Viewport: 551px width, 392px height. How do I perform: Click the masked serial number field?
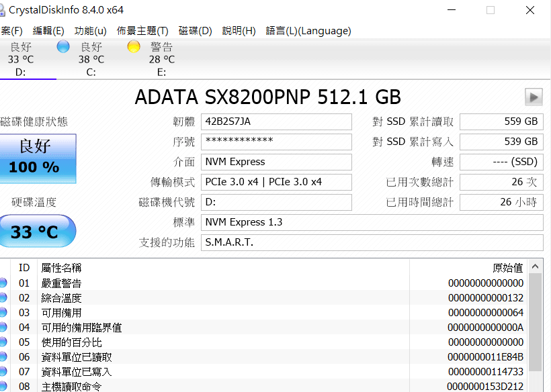tap(276, 142)
